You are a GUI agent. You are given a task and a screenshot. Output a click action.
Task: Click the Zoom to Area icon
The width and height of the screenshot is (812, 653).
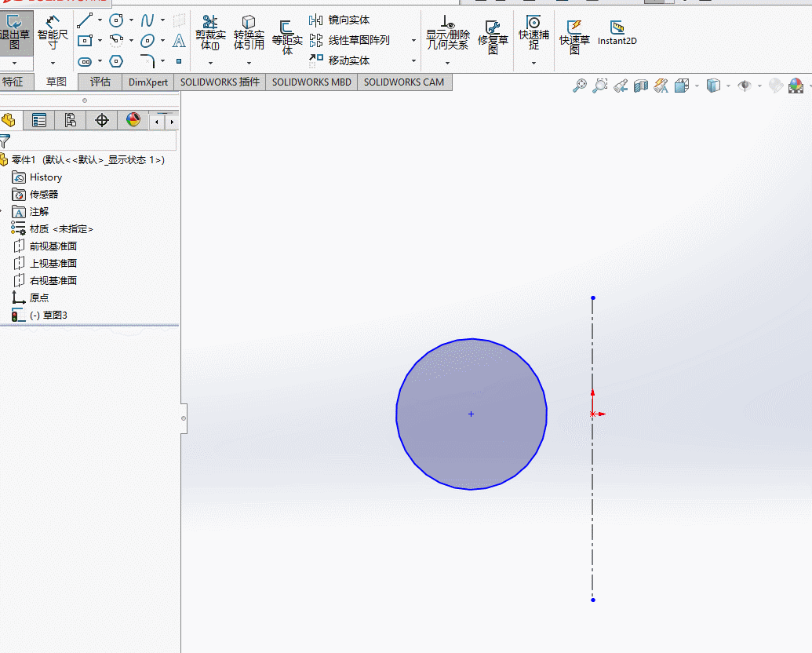[599, 86]
